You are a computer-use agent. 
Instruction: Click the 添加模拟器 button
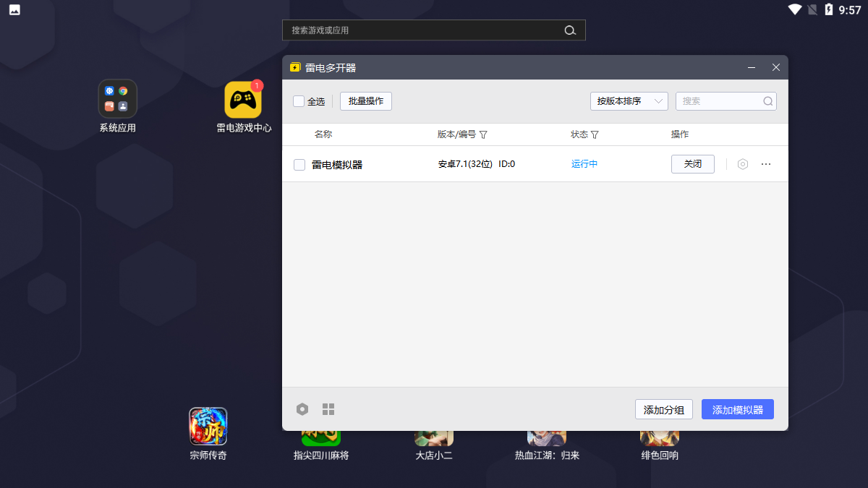737,409
